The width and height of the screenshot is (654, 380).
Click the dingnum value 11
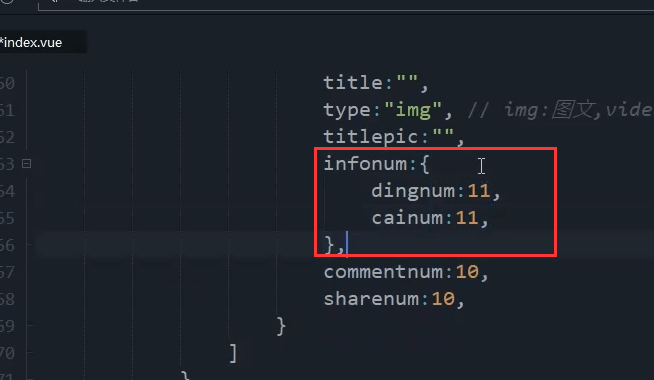point(478,191)
